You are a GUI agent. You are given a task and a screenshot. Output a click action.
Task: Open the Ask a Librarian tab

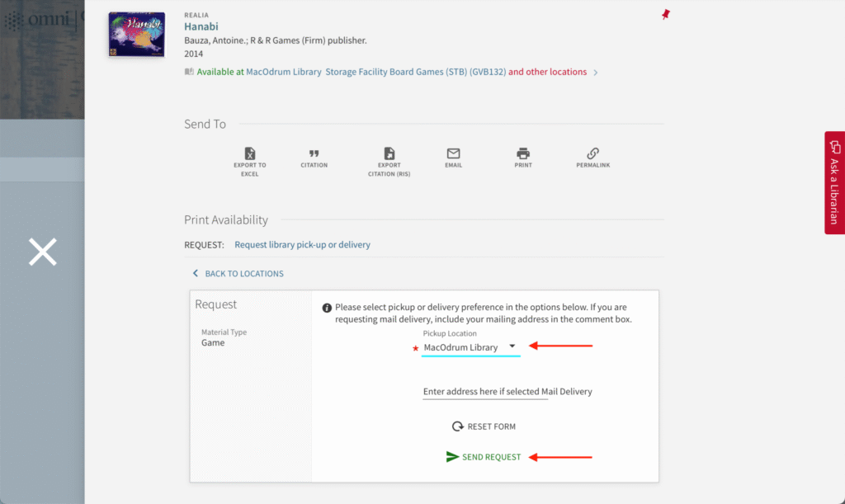pyautogui.click(x=834, y=182)
